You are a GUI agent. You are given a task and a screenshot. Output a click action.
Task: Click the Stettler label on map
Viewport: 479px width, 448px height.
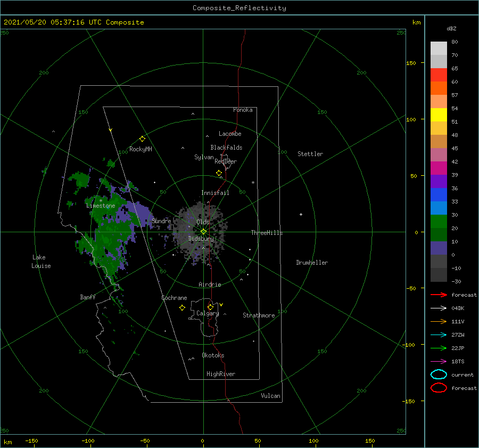click(310, 154)
